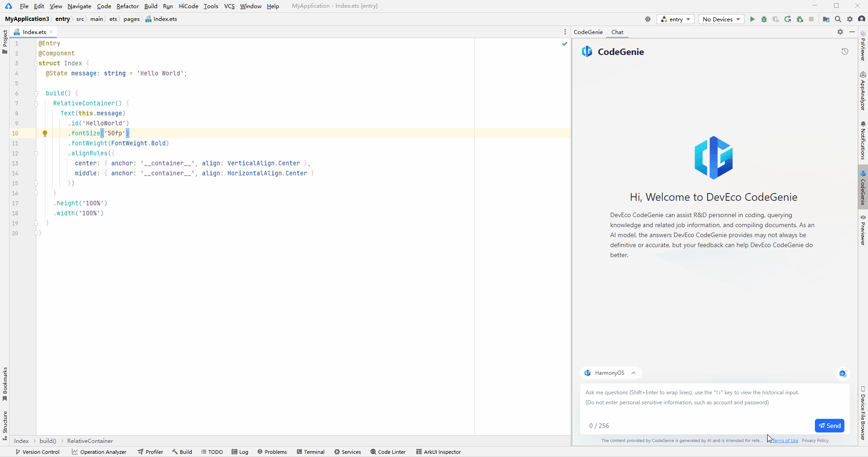
Task: Click the Send button
Action: point(829,426)
